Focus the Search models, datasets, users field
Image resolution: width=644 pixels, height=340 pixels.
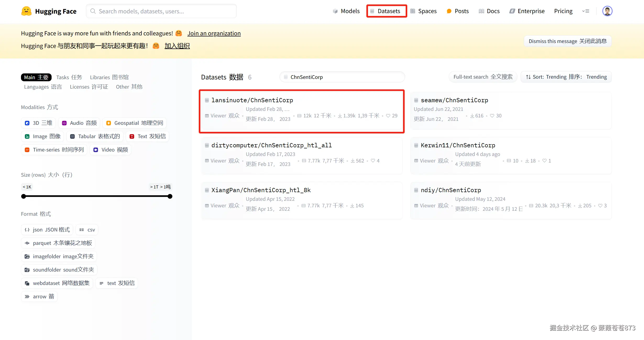(x=161, y=11)
